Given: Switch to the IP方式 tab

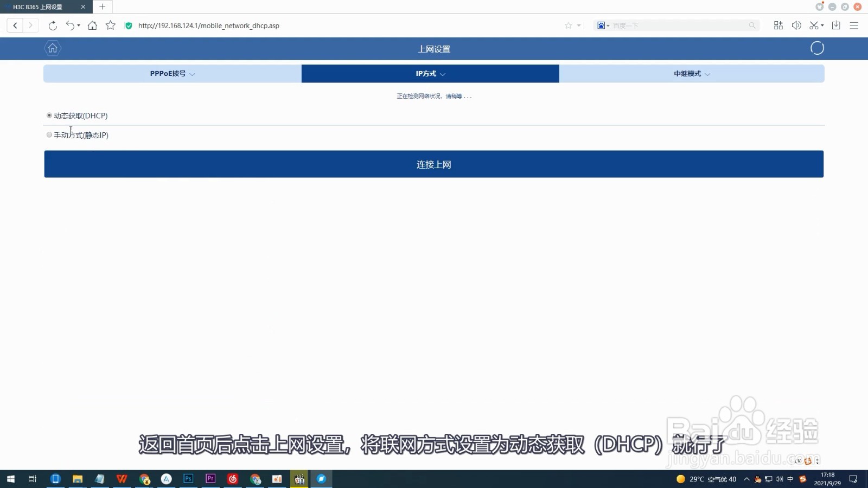Looking at the screenshot, I should (430, 74).
